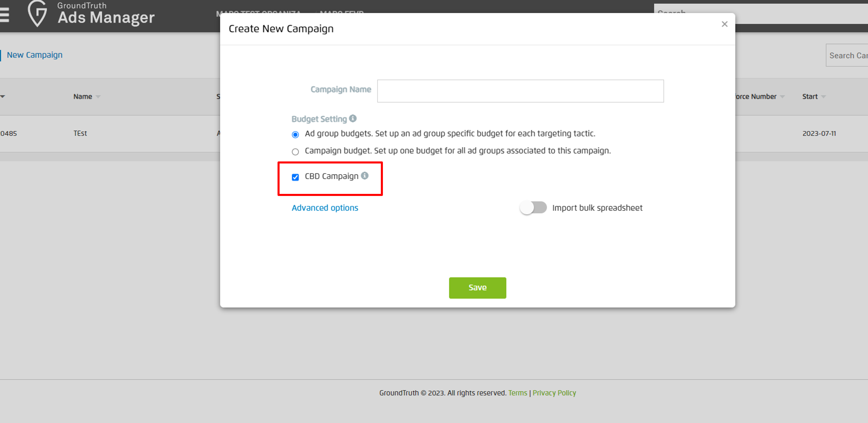Screen dimensions: 868x423
Task: Open the Terms link in footer
Action: pos(518,393)
